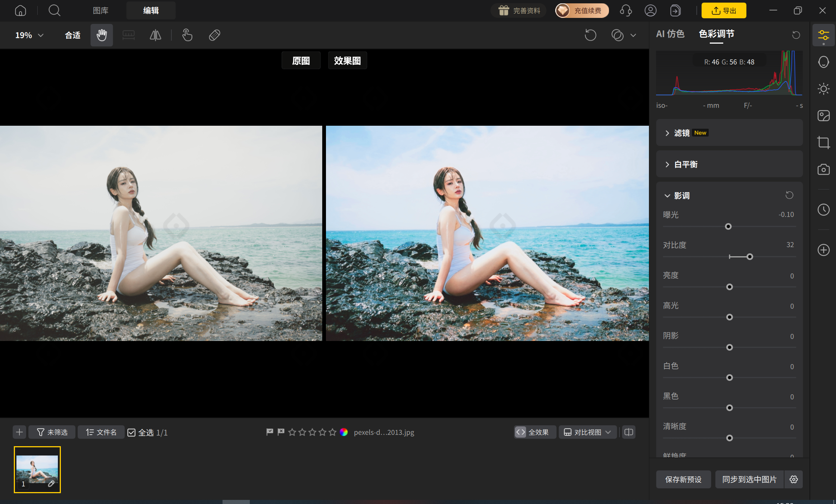This screenshot has width=836, height=504.
Task: Open the user account profile icon
Action: point(650,10)
